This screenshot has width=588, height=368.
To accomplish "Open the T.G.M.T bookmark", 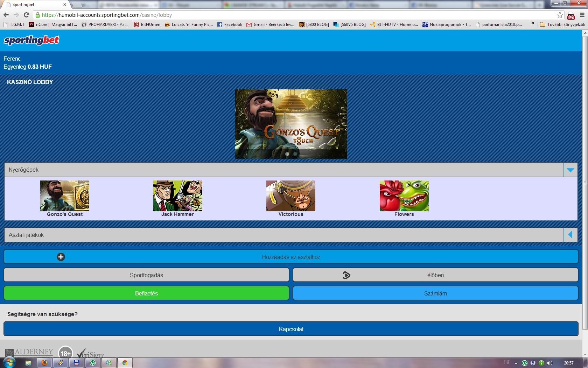I will pyautogui.click(x=14, y=25).
